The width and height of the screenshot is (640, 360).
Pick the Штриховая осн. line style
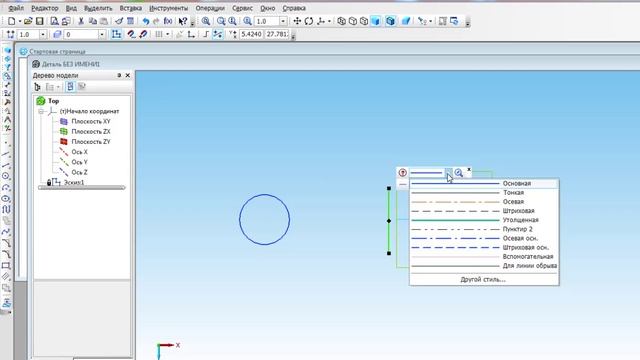tap(484, 247)
